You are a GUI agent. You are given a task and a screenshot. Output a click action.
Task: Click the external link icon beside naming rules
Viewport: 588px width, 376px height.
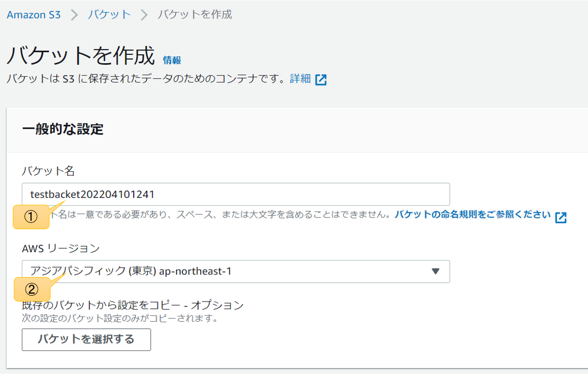point(561,216)
